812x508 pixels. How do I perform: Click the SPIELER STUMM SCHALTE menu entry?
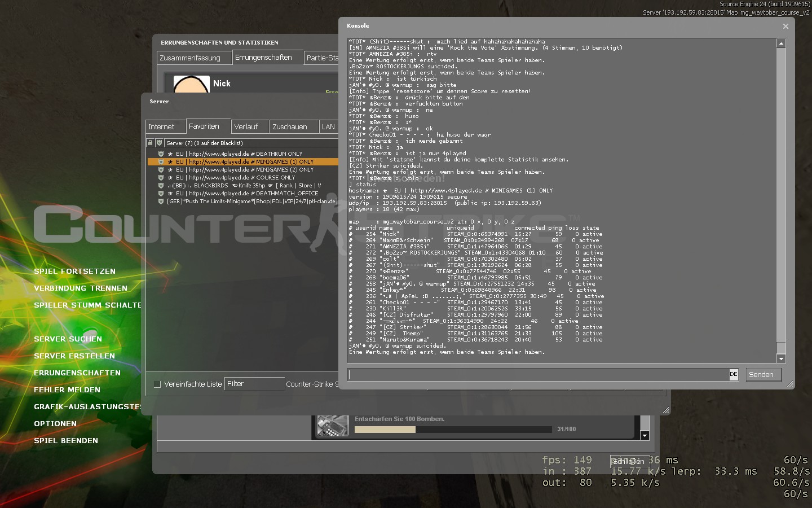[x=87, y=305]
